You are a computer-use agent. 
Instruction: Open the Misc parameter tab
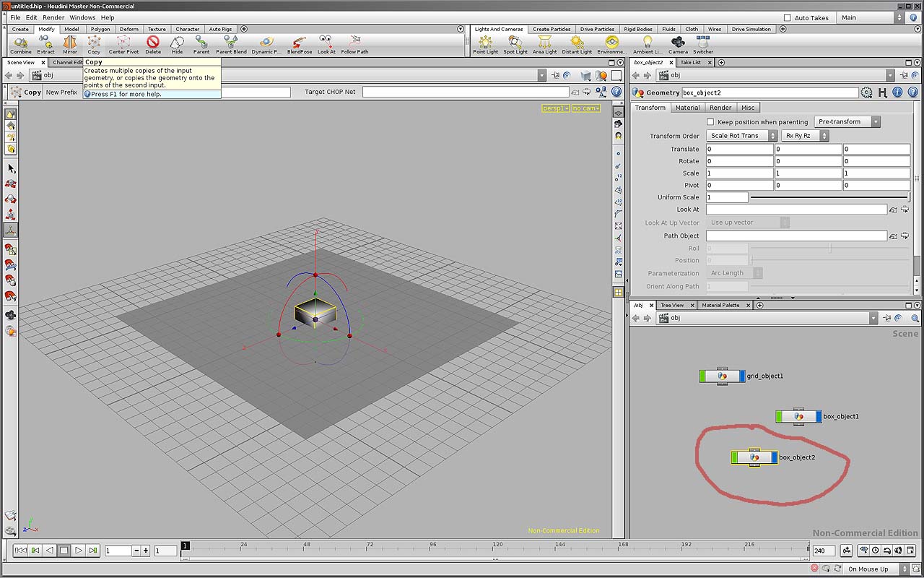click(x=748, y=108)
